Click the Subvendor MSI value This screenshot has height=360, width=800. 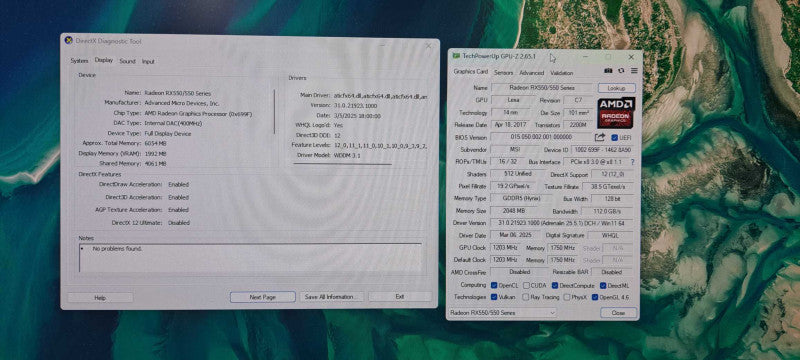(514, 150)
